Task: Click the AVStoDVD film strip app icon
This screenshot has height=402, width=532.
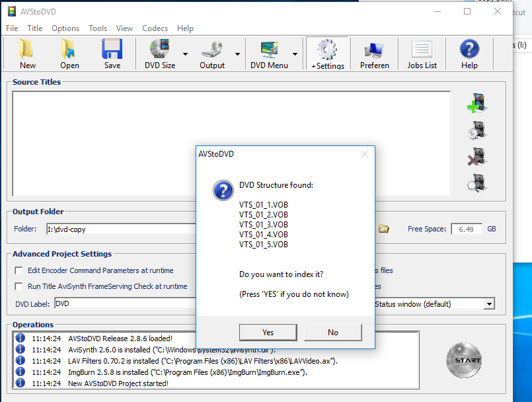Action: click(x=12, y=11)
